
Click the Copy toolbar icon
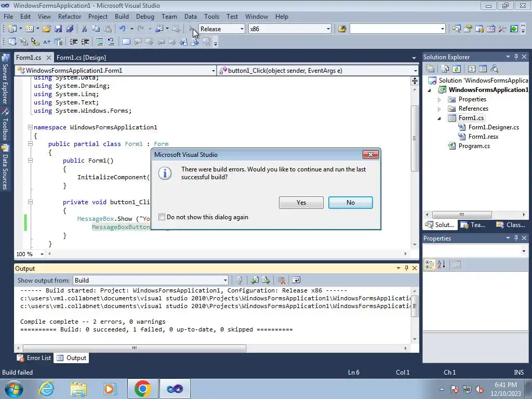click(x=96, y=29)
